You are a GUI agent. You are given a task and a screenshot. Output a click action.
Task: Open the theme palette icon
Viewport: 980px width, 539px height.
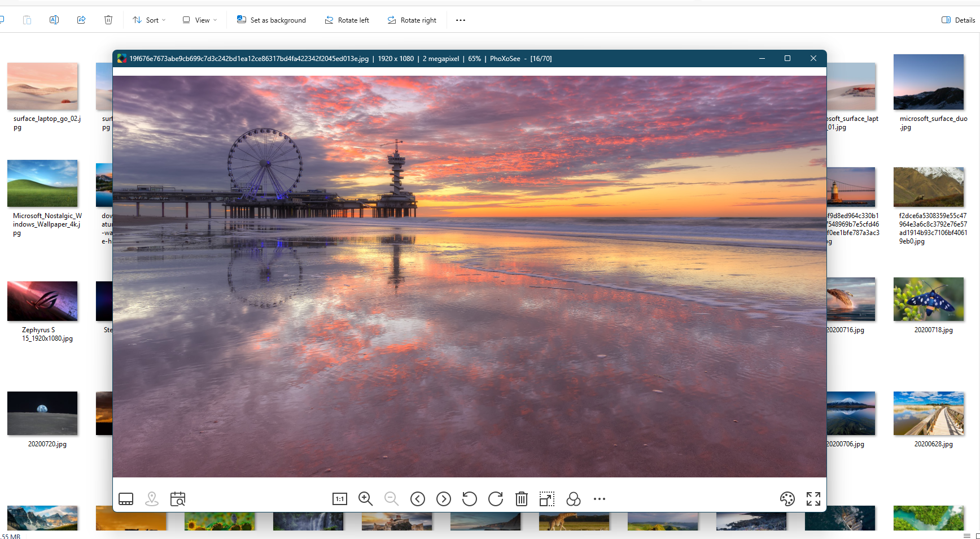coord(787,499)
